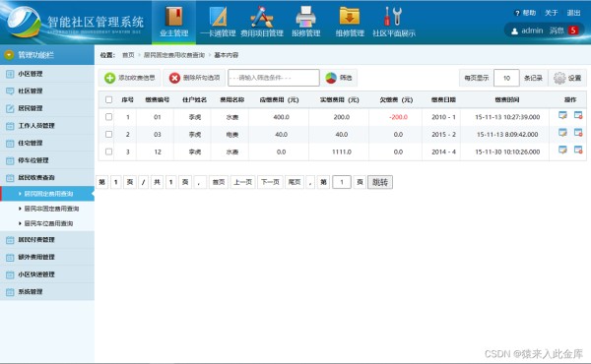The width and height of the screenshot is (591, 364).
Task: Click the jump-to-page number input field
Action: [x=342, y=182]
